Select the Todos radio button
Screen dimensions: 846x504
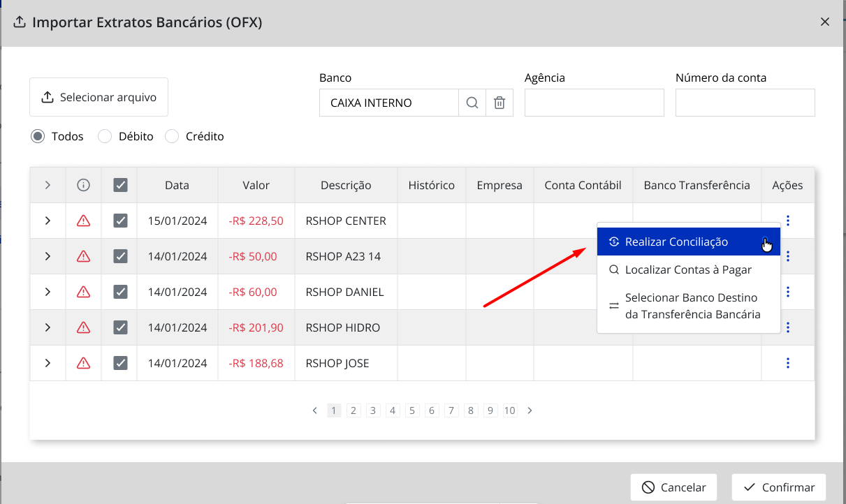click(x=38, y=136)
